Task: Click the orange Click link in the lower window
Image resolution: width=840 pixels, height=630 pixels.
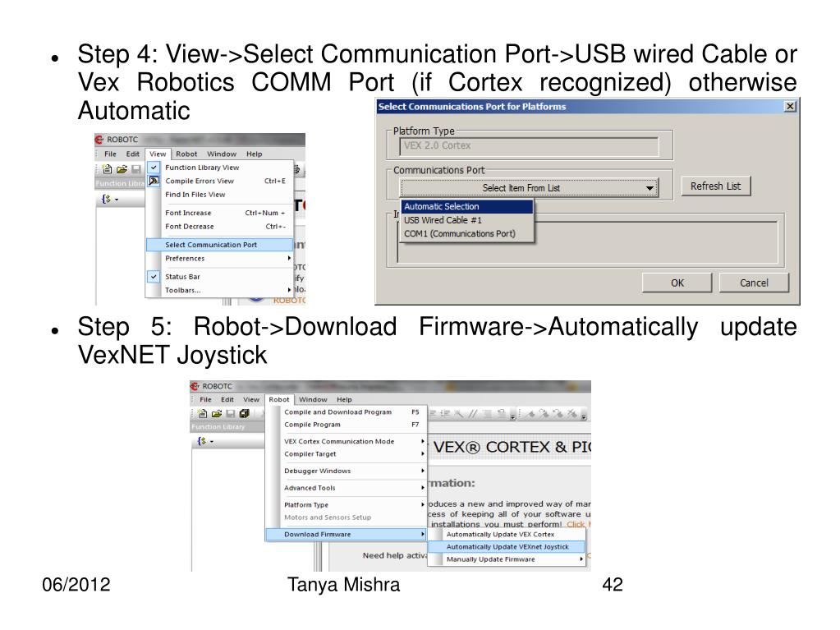Action: click(x=576, y=524)
